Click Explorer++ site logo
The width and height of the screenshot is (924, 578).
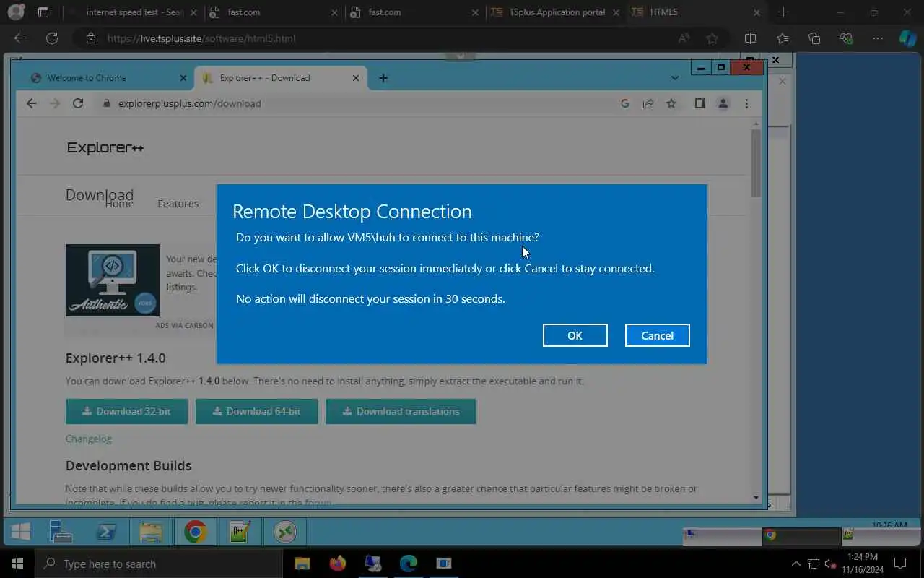(x=105, y=147)
